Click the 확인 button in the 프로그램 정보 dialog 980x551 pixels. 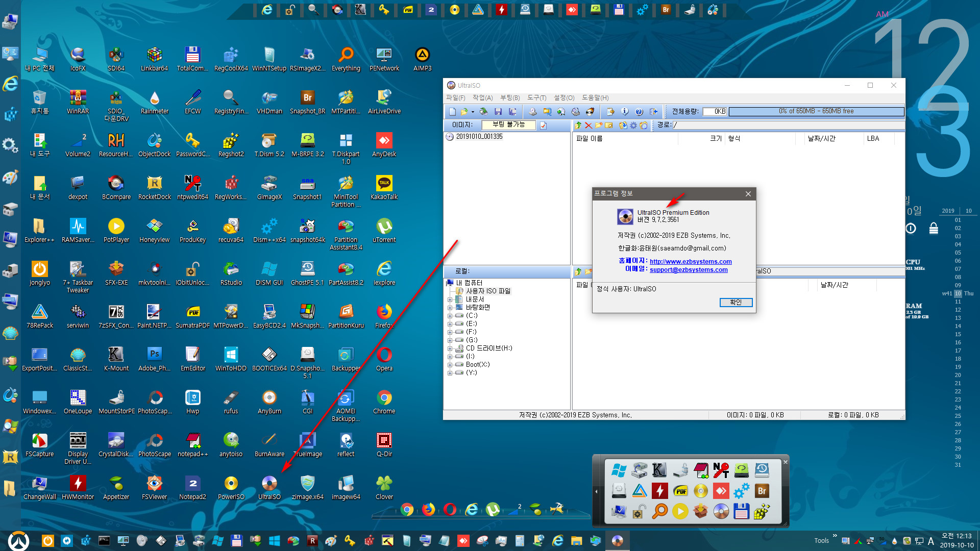tap(736, 303)
